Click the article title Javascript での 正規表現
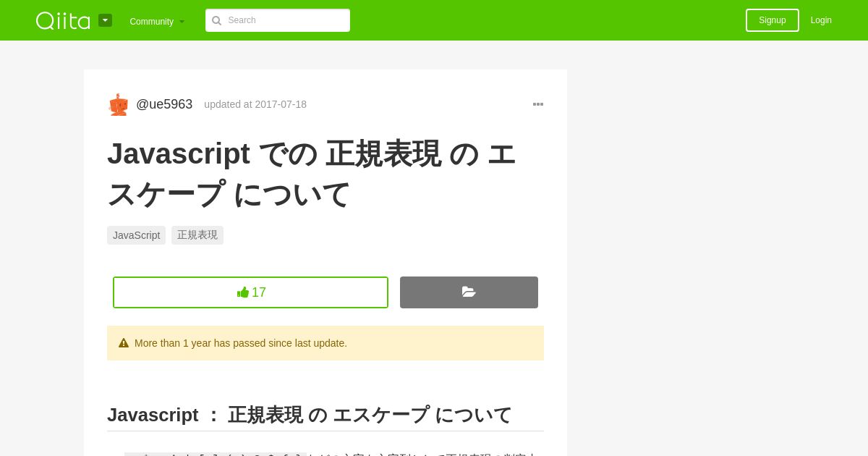 (x=312, y=174)
